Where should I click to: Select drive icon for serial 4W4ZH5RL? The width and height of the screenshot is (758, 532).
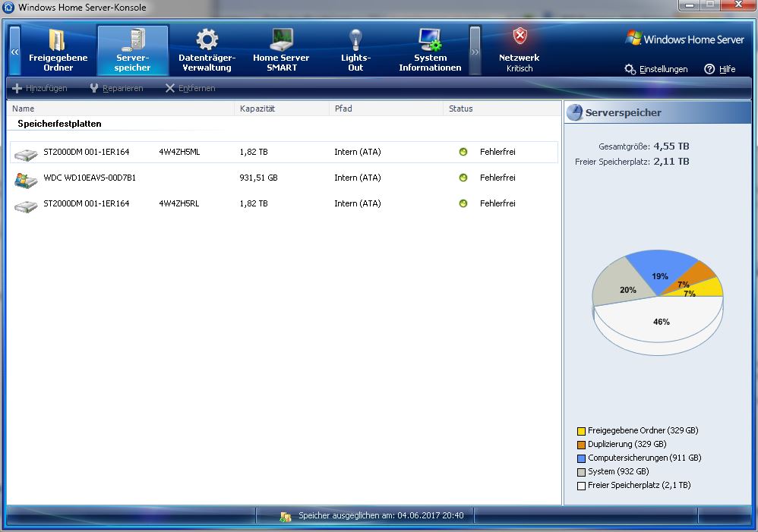pos(26,206)
